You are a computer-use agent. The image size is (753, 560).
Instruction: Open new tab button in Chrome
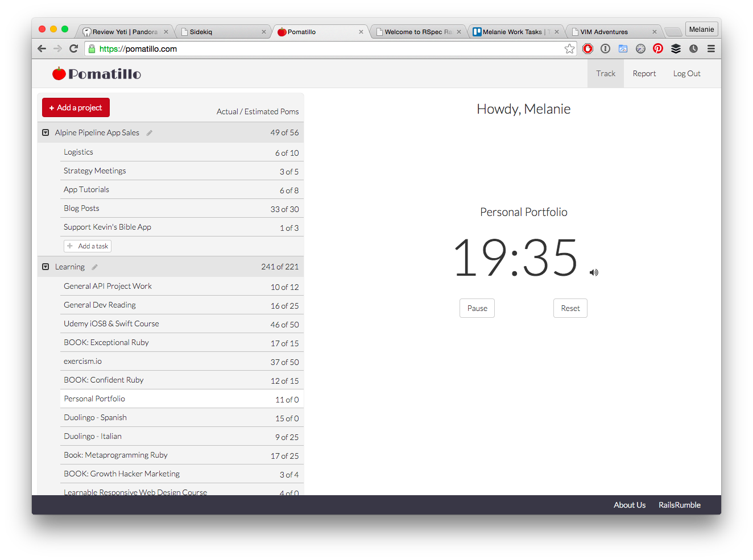pos(673,32)
